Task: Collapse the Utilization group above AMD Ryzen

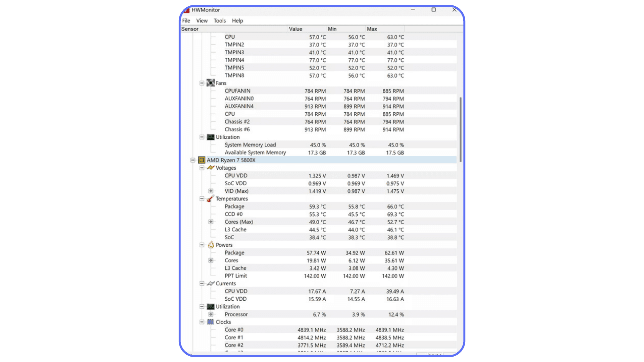Action: (202, 137)
